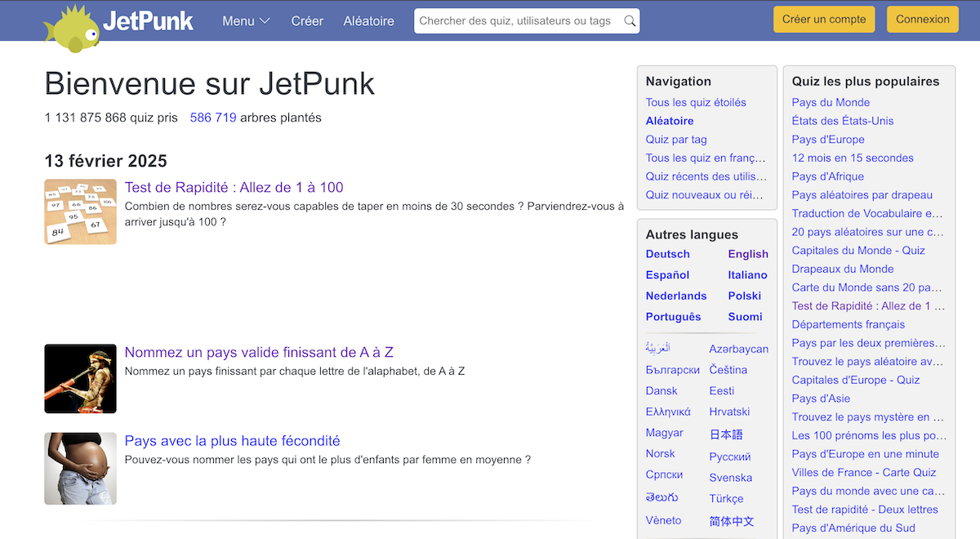Open 12 mois en 15 secondes

pos(853,158)
